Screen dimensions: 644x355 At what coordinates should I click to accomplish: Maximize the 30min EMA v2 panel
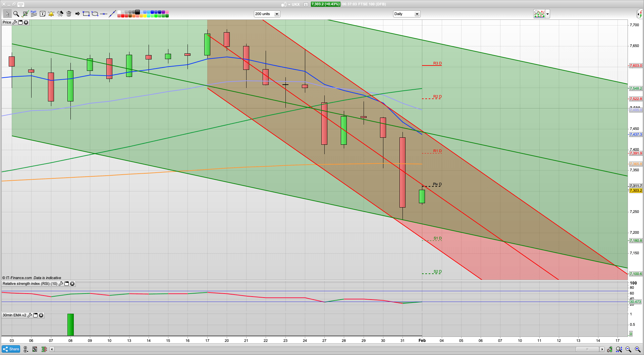click(x=35, y=315)
